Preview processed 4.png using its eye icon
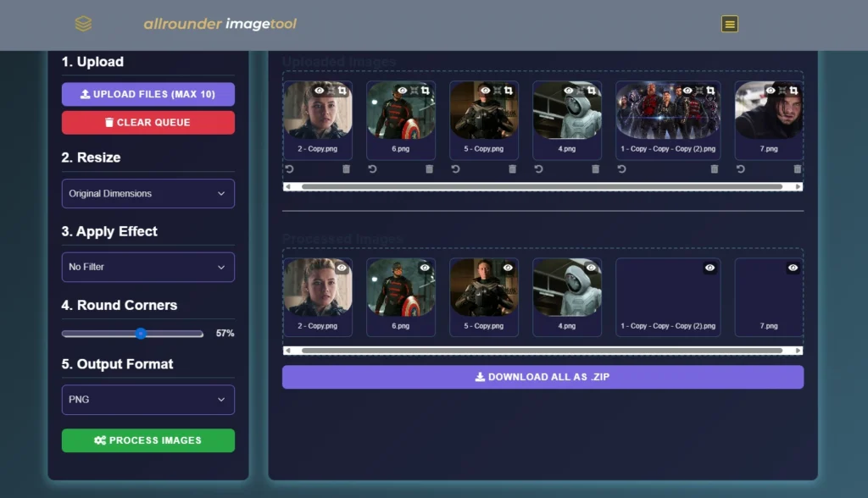This screenshot has width=868, height=498. click(x=591, y=268)
